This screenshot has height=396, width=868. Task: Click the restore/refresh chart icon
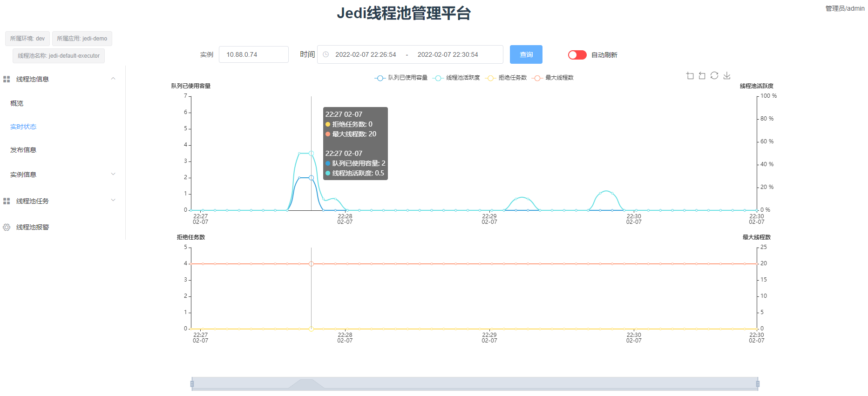[714, 75]
